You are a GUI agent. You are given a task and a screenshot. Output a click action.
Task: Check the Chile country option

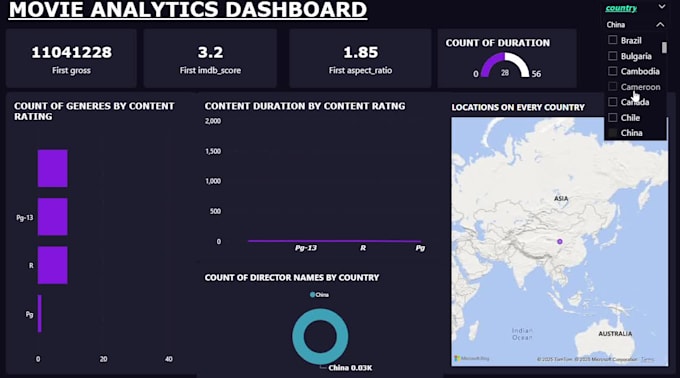612,117
